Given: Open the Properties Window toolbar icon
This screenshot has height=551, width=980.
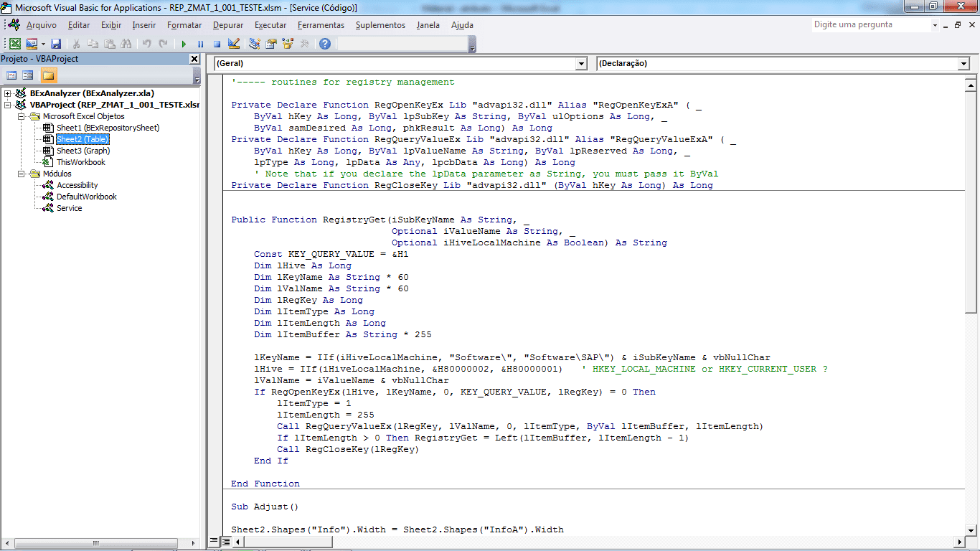Looking at the screenshot, I should [271, 44].
